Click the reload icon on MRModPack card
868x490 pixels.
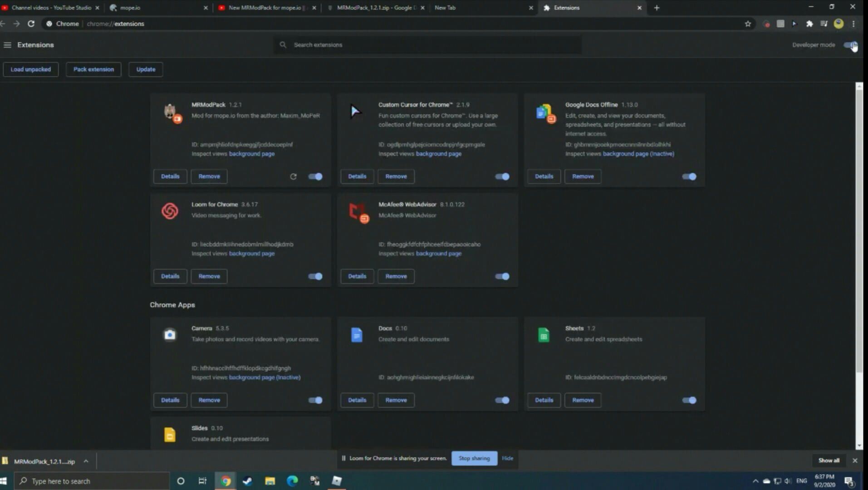[x=293, y=176]
